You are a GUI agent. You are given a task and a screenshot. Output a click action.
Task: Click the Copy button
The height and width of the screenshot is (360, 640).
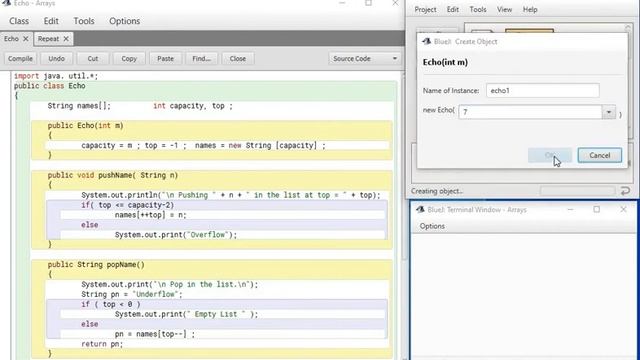pyautogui.click(x=129, y=59)
